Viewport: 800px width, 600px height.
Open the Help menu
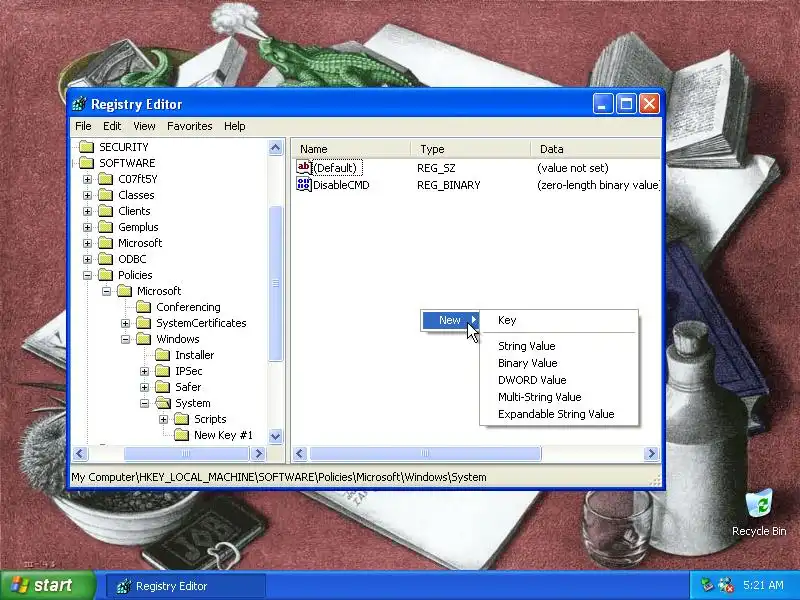point(235,126)
